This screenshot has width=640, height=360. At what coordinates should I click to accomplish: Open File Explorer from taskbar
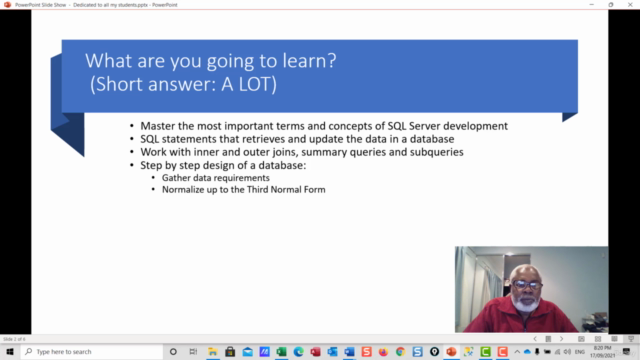pyautogui.click(x=213, y=351)
